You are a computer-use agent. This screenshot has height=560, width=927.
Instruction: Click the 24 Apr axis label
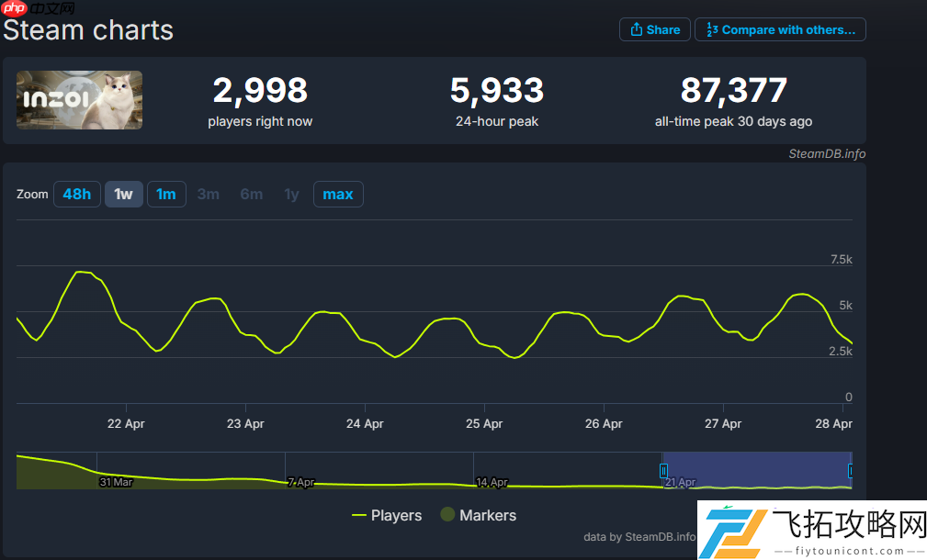tap(365, 423)
